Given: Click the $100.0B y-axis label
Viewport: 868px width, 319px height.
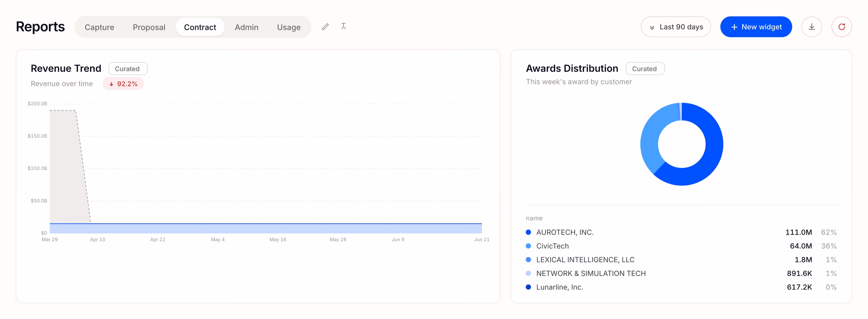Looking at the screenshot, I should click(x=37, y=168).
